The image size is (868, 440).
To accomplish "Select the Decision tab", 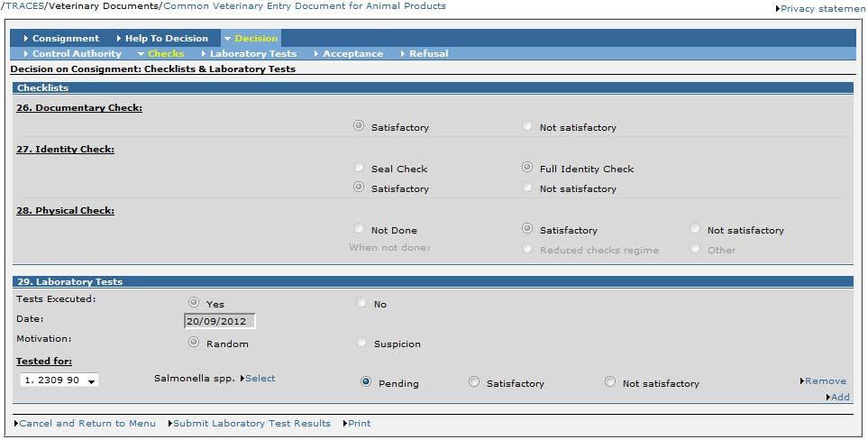I will (251, 38).
